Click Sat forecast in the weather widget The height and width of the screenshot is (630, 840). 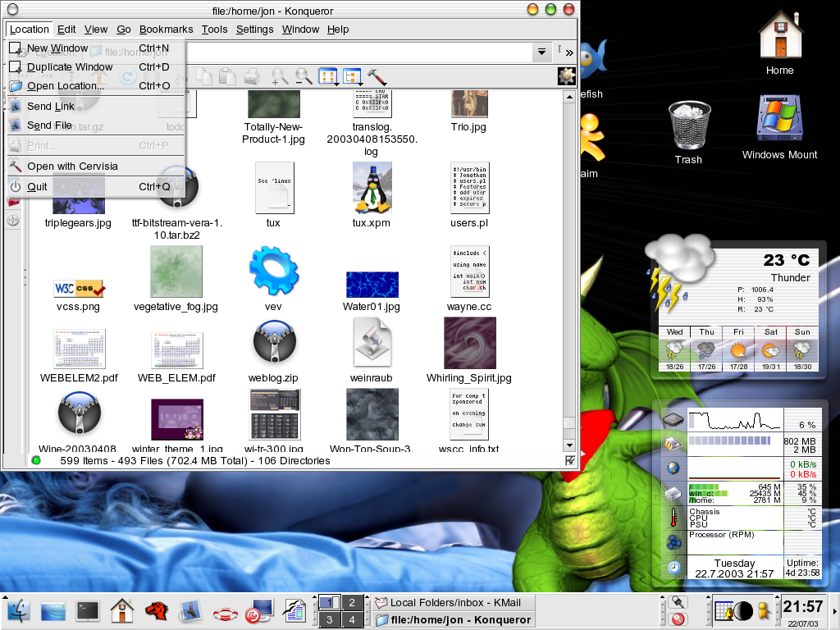770,349
